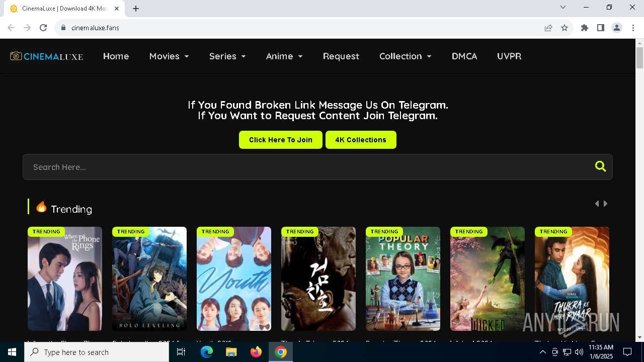
Task: Go forward in browser history
Action: click(27, 28)
